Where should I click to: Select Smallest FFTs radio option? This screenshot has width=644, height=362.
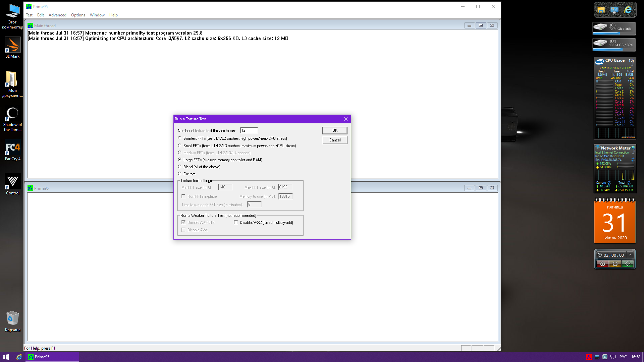180,138
